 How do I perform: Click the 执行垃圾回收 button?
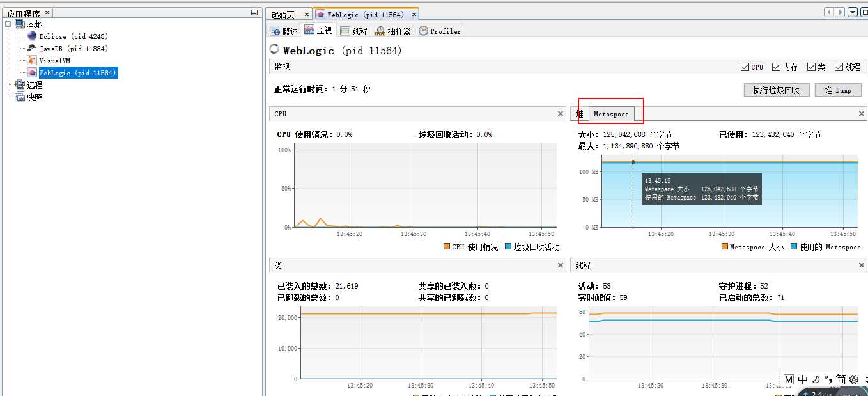coord(777,90)
